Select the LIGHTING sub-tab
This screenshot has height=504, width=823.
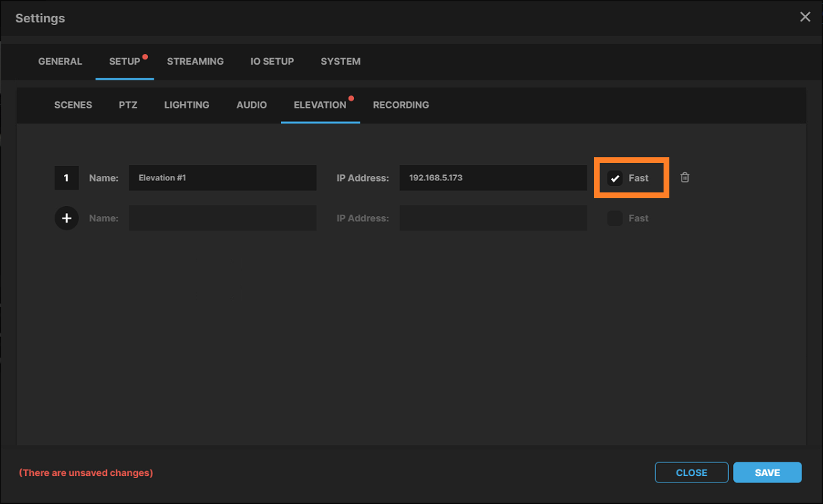click(186, 105)
